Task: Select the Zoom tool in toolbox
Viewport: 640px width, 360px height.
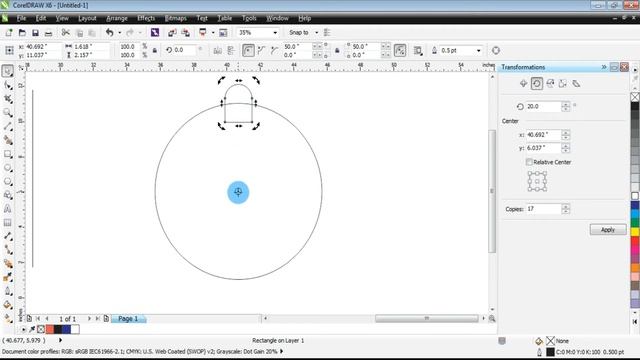Action: coord(8,113)
